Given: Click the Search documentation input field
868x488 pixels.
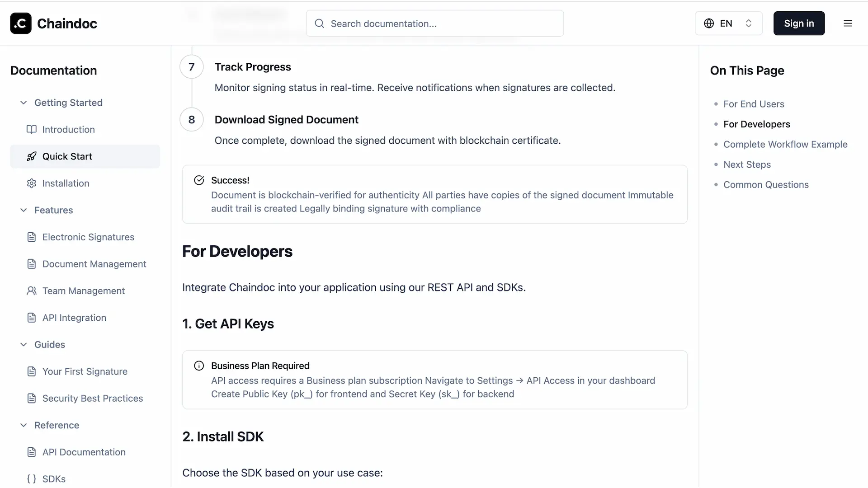Looking at the screenshot, I should tap(434, 23).
